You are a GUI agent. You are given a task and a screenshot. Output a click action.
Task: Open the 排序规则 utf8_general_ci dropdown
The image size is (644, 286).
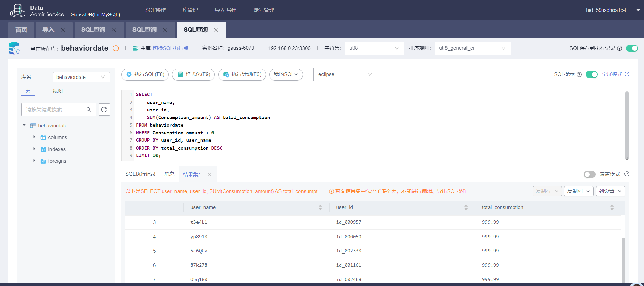click(473, 48)
